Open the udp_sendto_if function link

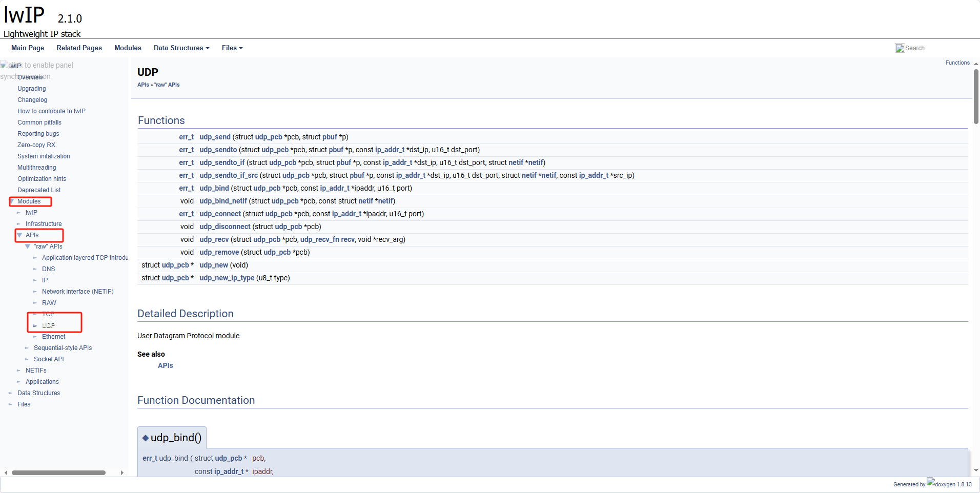(x=222, y=162)
